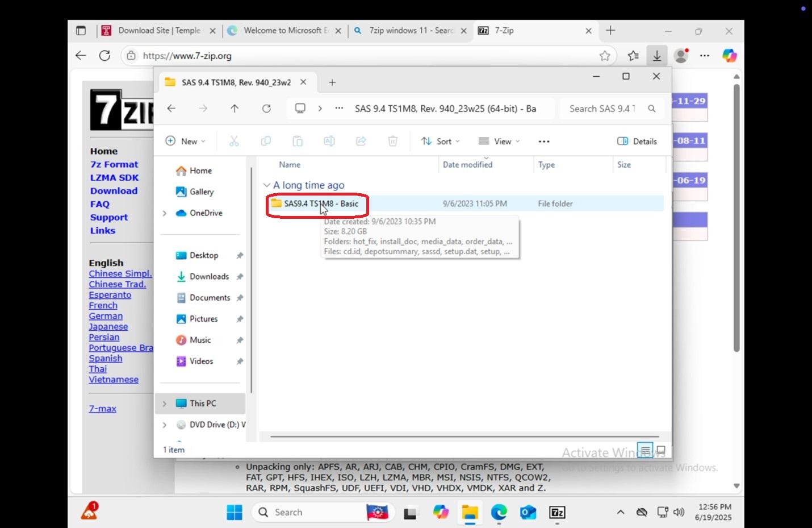Viewport: 812px width, 528px height.
Task: Click the Cut scissors icon in File Explorer
Action: [234, 142]
